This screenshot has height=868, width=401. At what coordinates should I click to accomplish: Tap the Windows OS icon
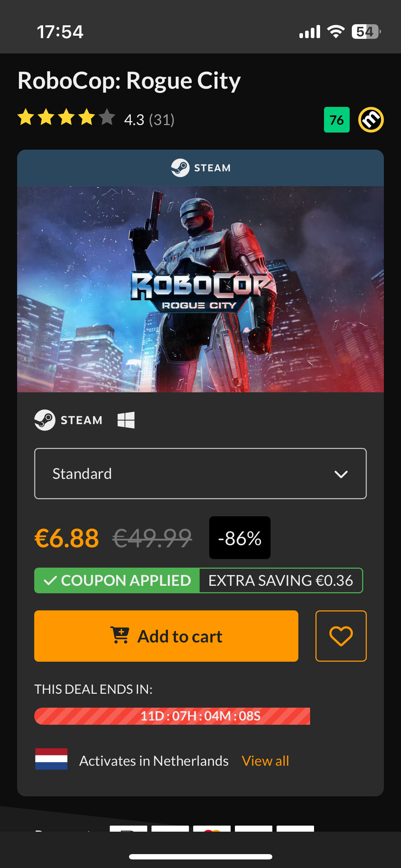point(126,420)
